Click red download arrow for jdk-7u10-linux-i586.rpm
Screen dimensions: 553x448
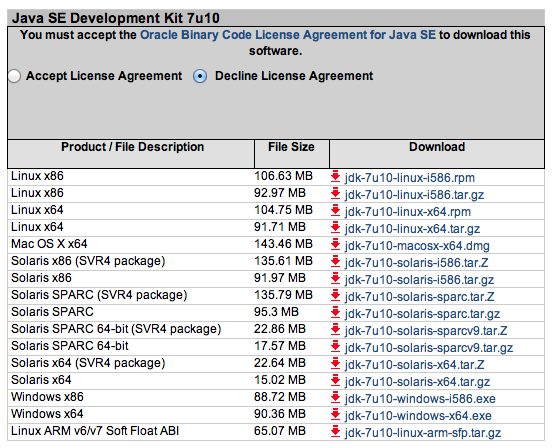click(x=335, y=176)
